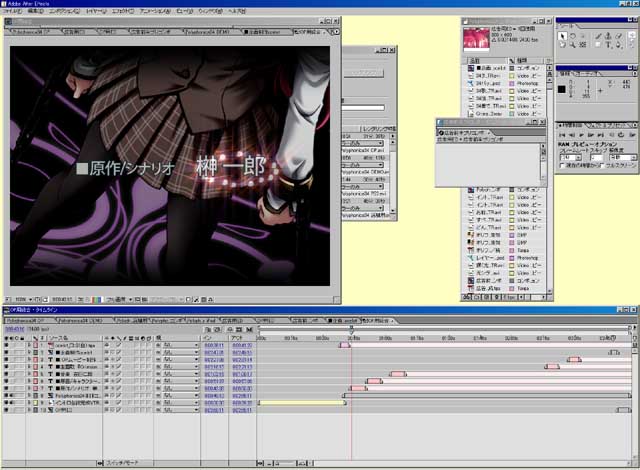Click the current time indicator marker
The width and height of the screenshot is (640, 470).
[x=351, y=329]
